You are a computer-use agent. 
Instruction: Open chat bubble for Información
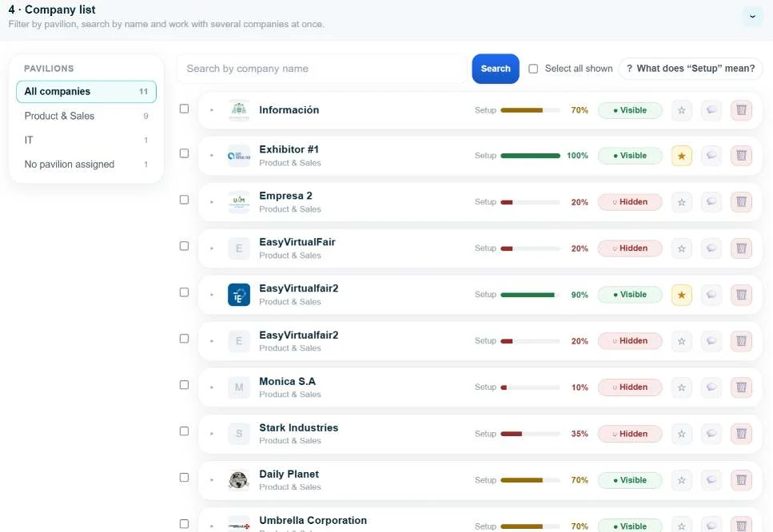tap(711, 110)
